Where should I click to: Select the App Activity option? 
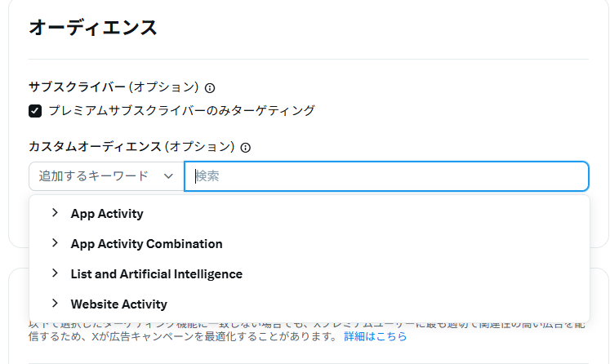click(x=107, y=214)
